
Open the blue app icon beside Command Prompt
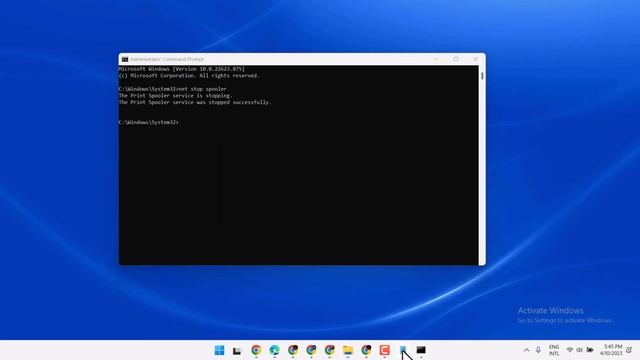click(403, 350)
